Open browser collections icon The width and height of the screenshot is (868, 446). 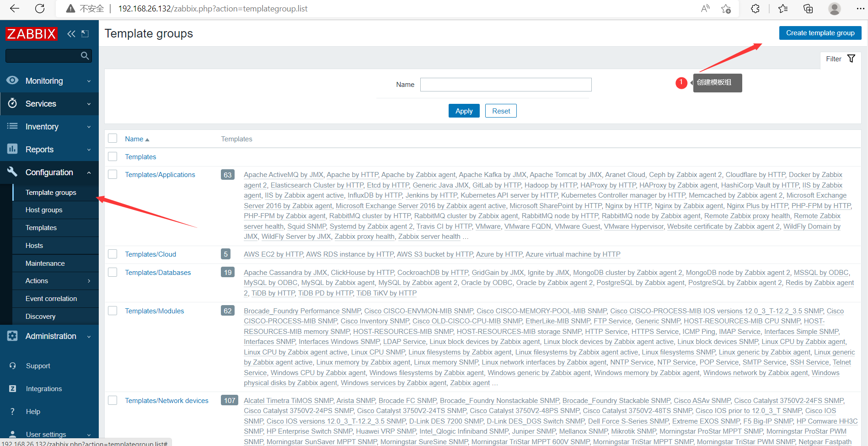[x=808, y=9]
